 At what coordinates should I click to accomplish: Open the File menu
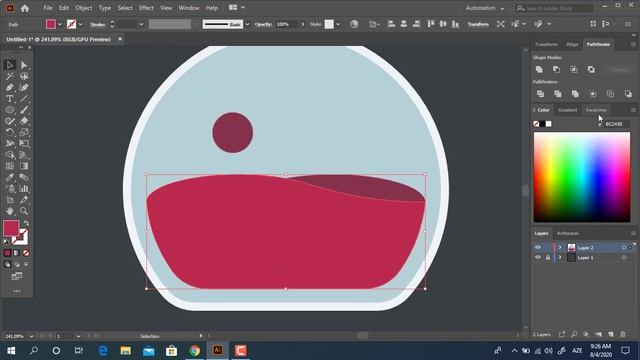click(x=48, y=8)
